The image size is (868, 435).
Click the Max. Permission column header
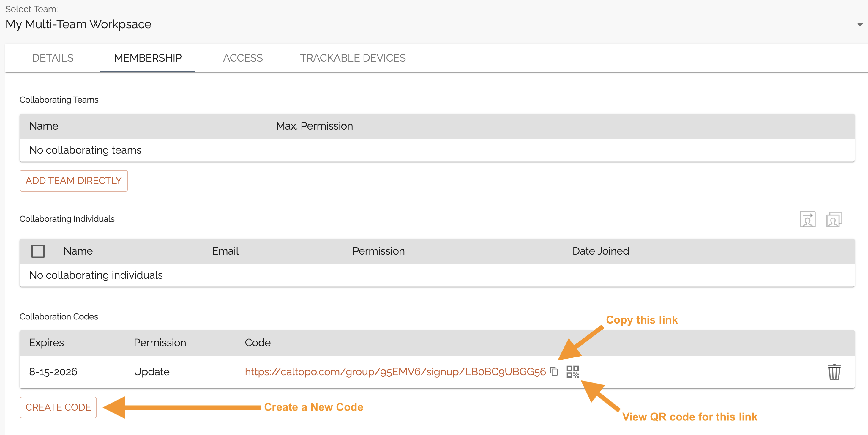coord(314,126)
